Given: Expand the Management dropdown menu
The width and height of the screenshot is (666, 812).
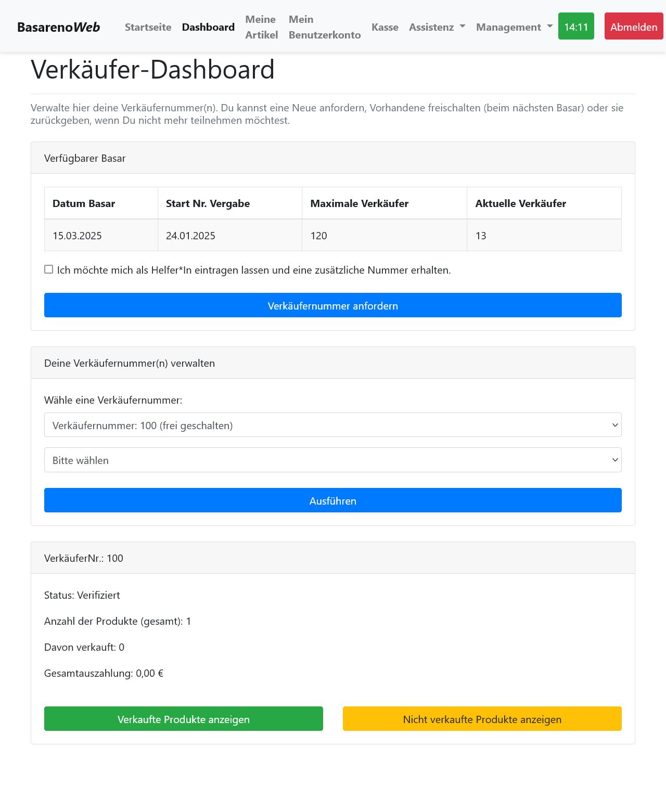Looking at the screenshot, I should tap(514, 27).
